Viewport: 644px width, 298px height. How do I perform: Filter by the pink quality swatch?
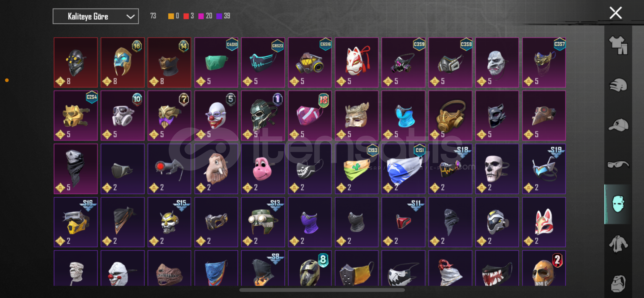click(201, 16)
